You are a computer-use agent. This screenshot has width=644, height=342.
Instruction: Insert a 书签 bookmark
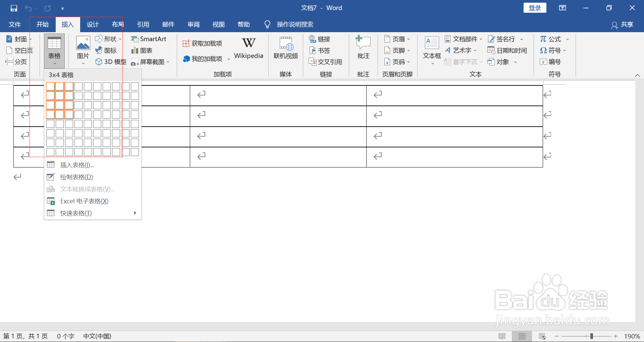[320, 51]
